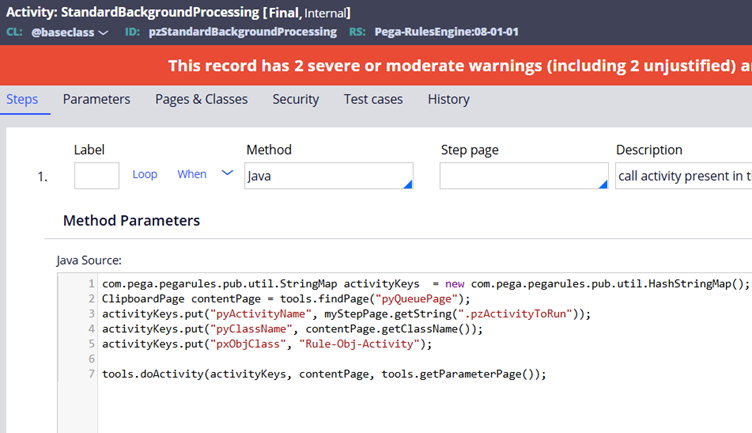The width and height of the screenshot is (752, 433).
Task: Place cursor on tools.doActivity code line
Action: (324, 374)
